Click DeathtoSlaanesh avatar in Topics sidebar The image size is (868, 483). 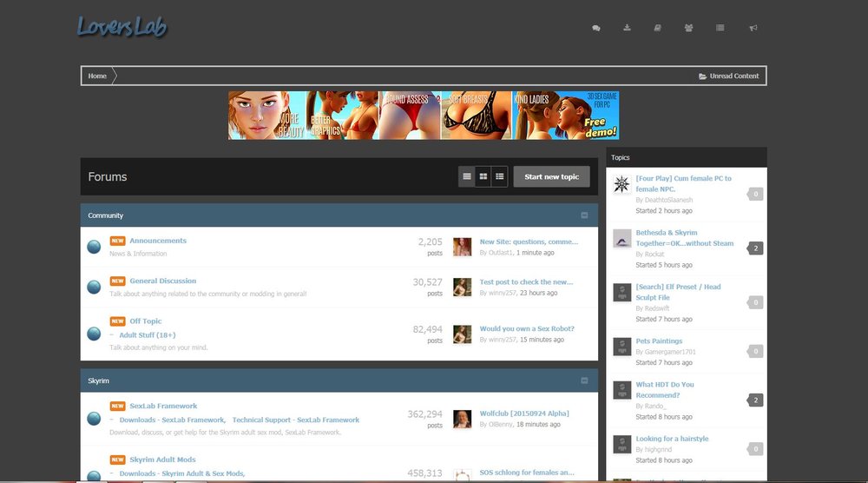(621, 184)
